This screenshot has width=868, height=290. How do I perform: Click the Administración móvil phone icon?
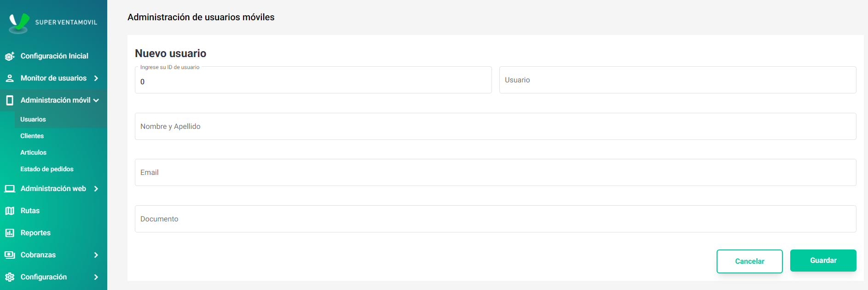10,100
